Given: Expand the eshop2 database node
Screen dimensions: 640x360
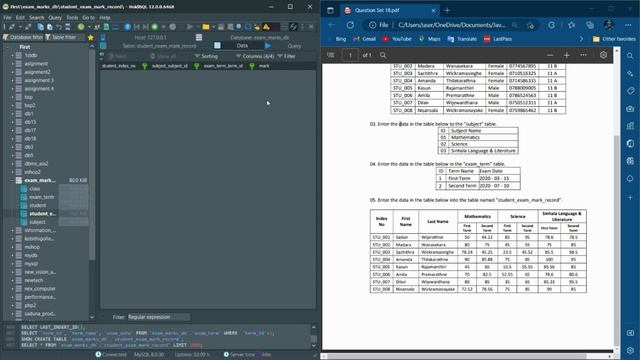Looking at the screenshot, I should (x=12, y=172).
